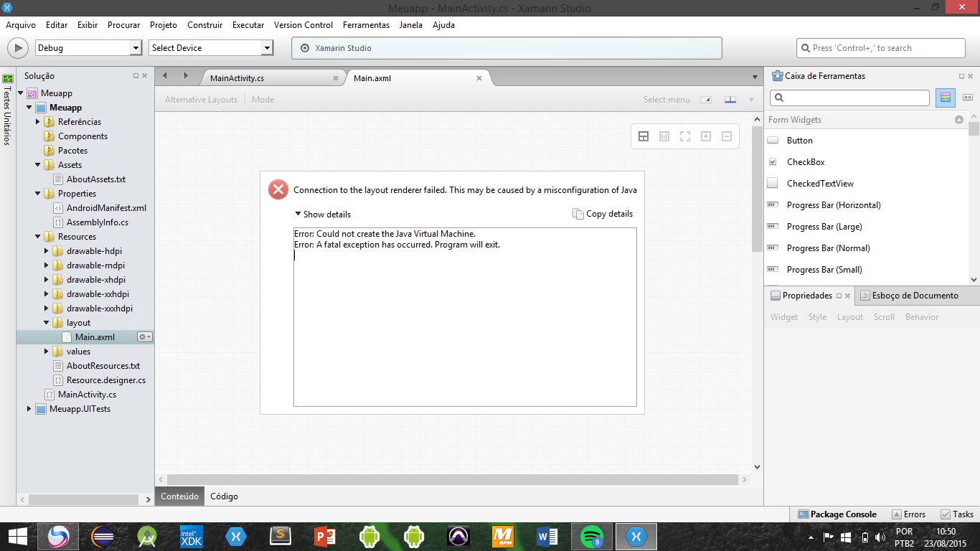Select the Components folder
The width and height of the screenshot is (980, 551).
point(83,136)
